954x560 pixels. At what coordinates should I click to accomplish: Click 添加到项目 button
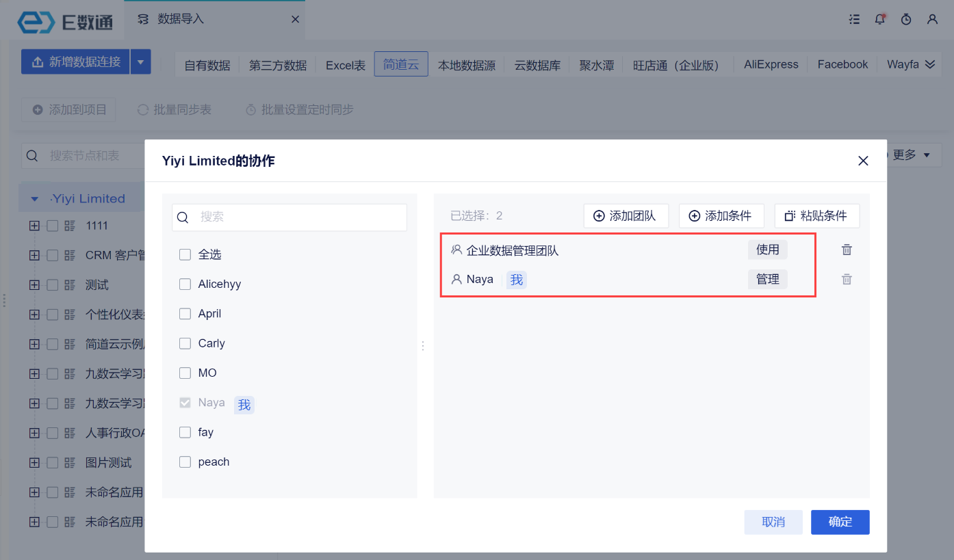pos(68,109)
